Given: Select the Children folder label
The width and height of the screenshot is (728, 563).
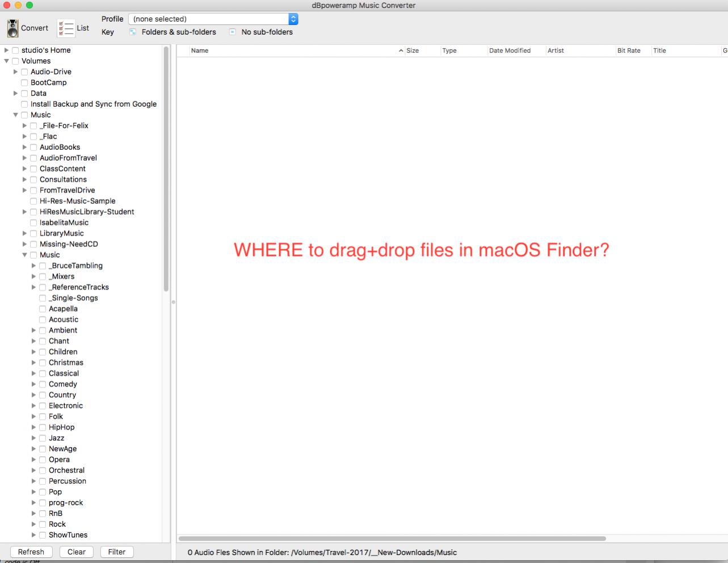Looking at the screenshot, I should click(63, 352).
